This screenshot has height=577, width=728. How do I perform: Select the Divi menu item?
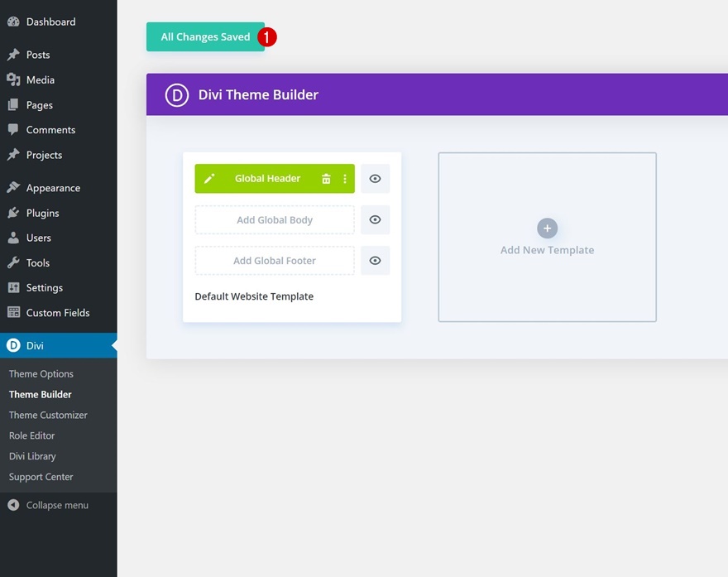[x=59, y=345]
